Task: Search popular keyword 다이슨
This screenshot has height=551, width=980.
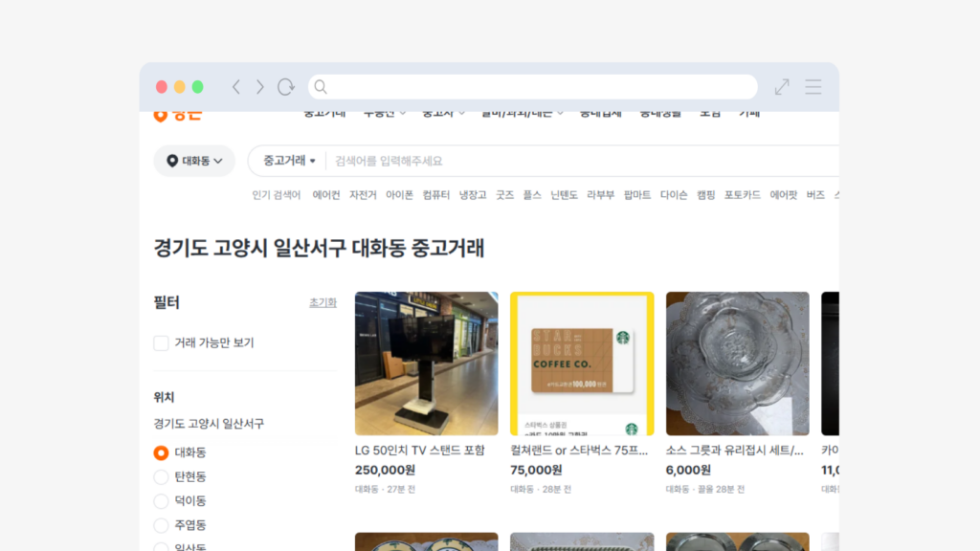Action: point(674,195)
